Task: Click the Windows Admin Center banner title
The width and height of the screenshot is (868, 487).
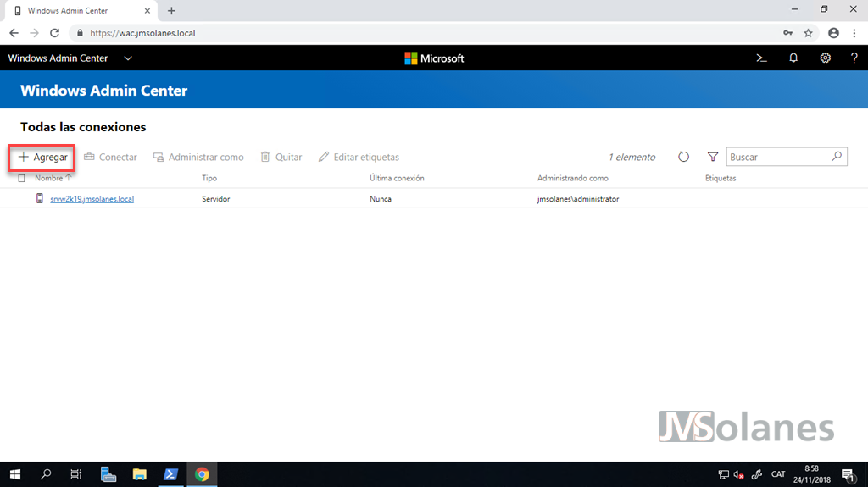Action: coord(104,91)
